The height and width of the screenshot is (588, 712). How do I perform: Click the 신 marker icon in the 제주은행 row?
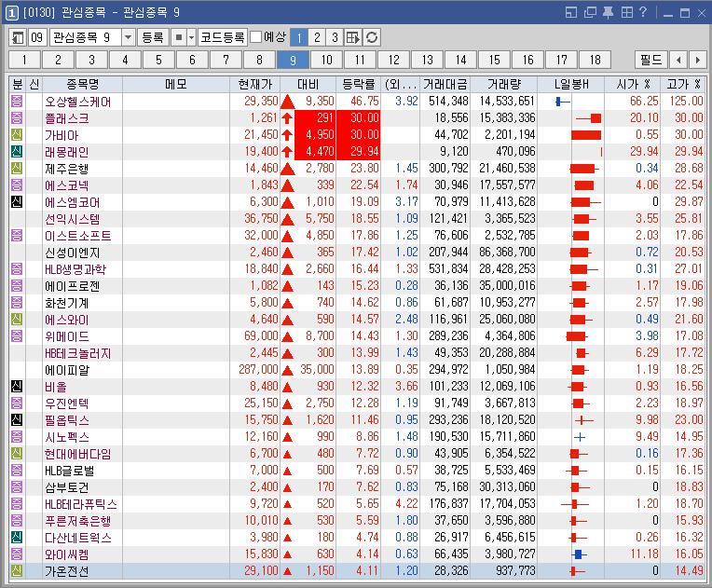17,168
